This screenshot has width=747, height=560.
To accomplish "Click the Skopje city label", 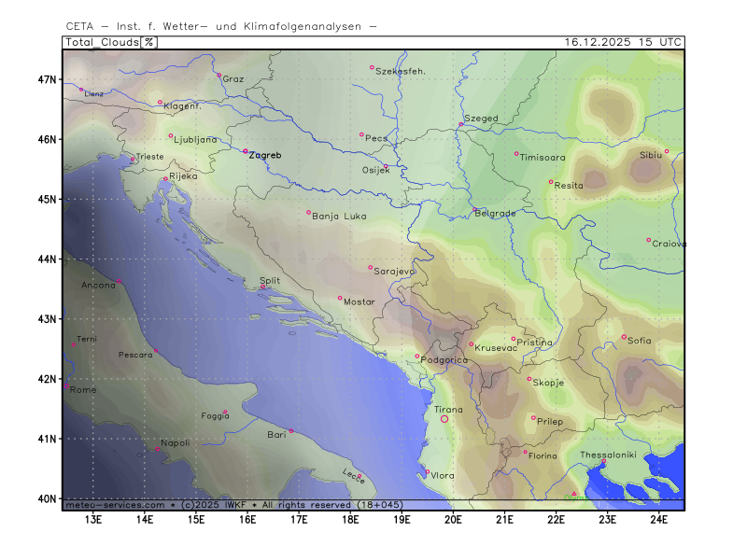I will coord(548,383).
